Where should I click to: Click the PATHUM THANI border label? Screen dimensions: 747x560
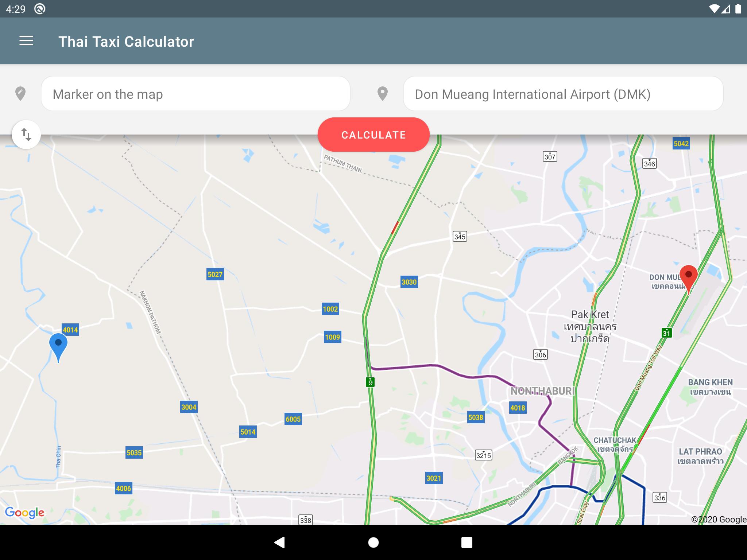coord(343,164)
